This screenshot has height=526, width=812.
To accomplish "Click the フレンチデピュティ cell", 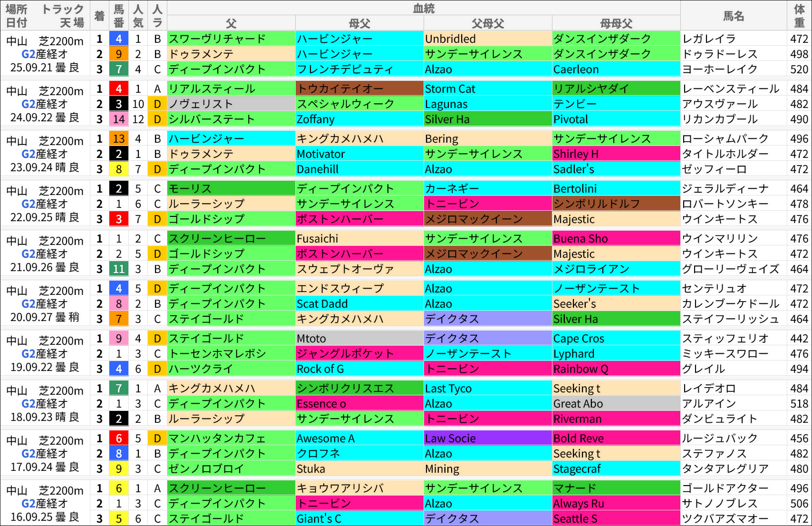I will (x=359, y=69).
